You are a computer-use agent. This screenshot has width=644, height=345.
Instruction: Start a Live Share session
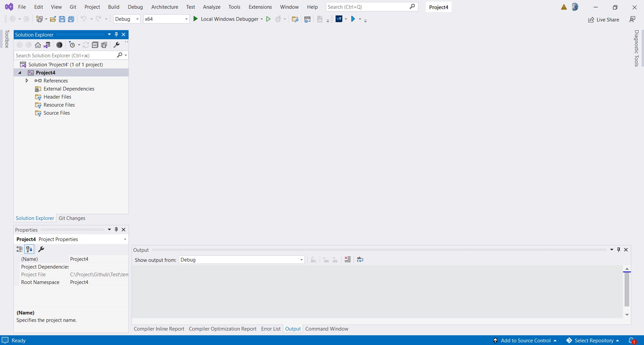(x=603, y=19)
